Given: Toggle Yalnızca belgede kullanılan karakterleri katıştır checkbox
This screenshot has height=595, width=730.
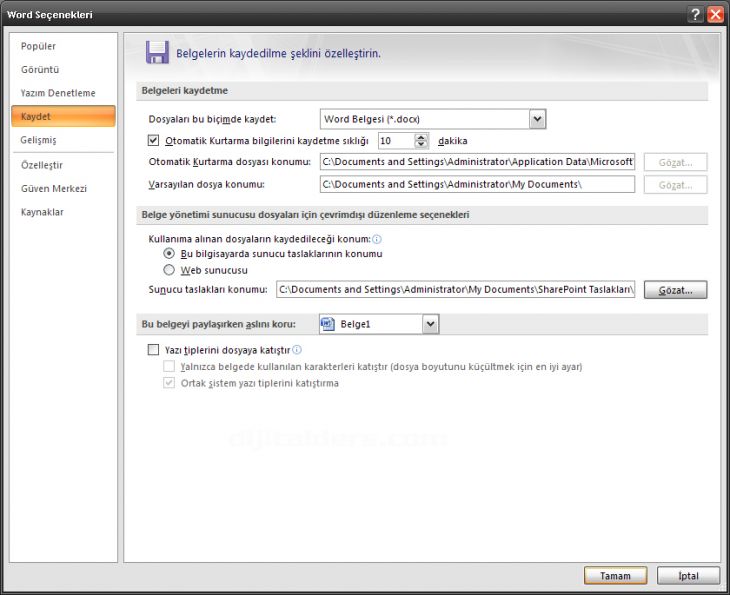Looking at the screenshot, I should pyautogui.click(x=169, y=366).
